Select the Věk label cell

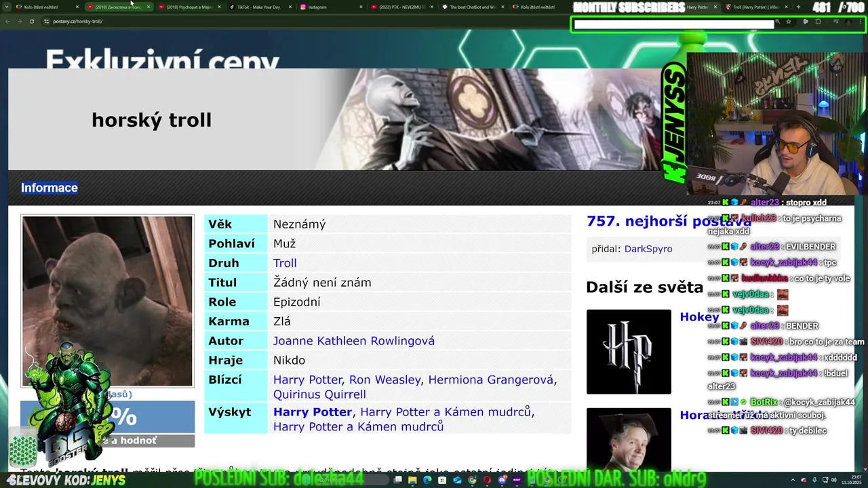tap(236, 224)
